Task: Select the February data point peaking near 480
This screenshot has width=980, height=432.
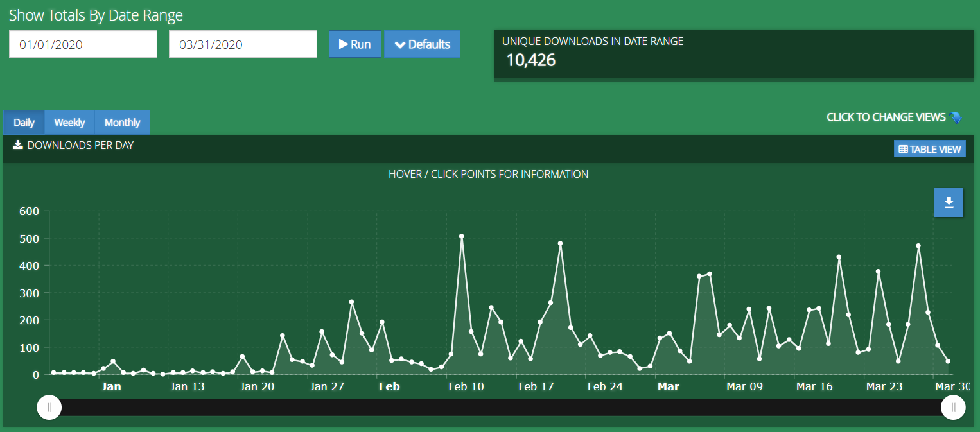Action: [560, 243]
